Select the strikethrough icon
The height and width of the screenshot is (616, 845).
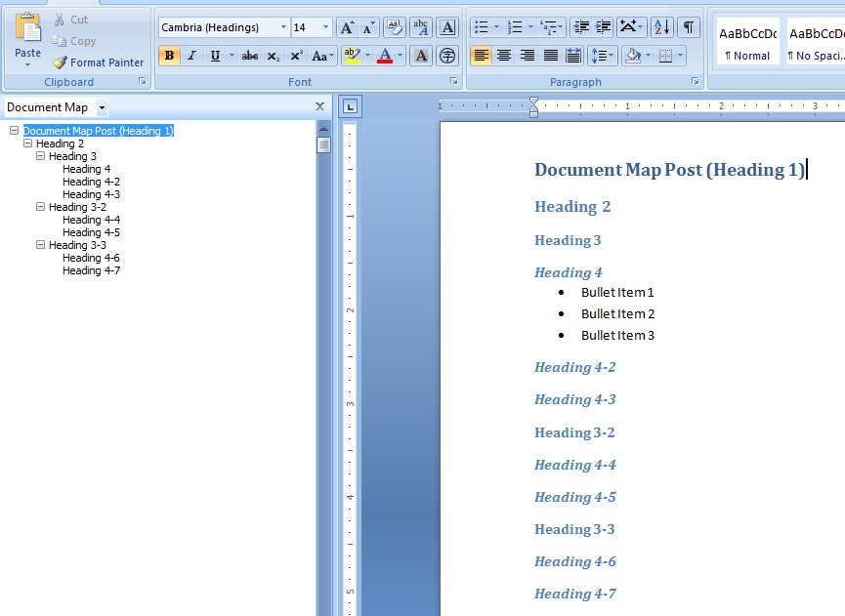click(x=249, y=56)
